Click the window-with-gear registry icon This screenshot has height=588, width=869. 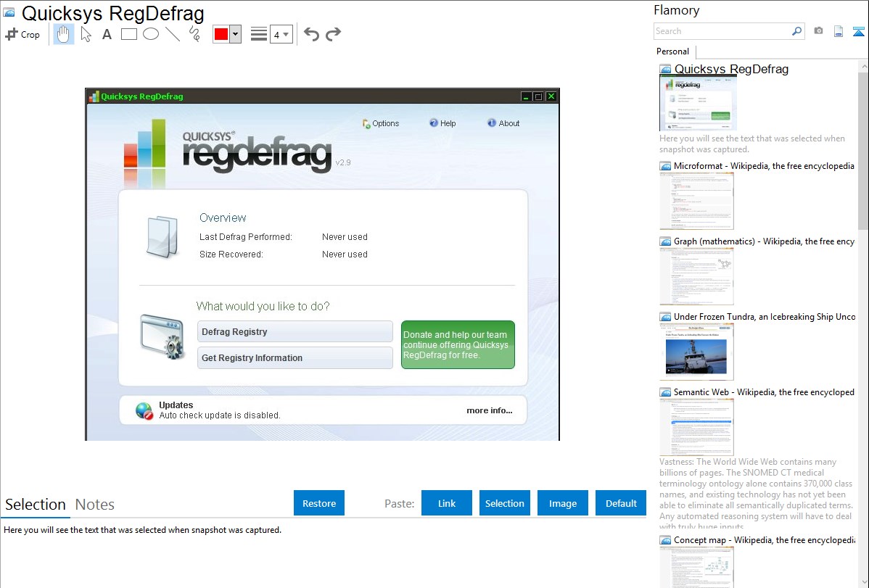click(162, 336)
